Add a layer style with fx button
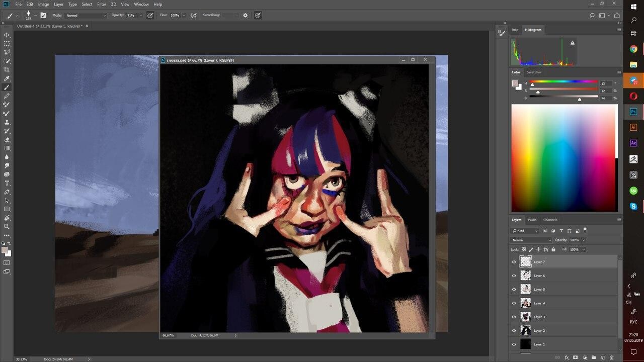The image size is (644, 362). (567, 357)
